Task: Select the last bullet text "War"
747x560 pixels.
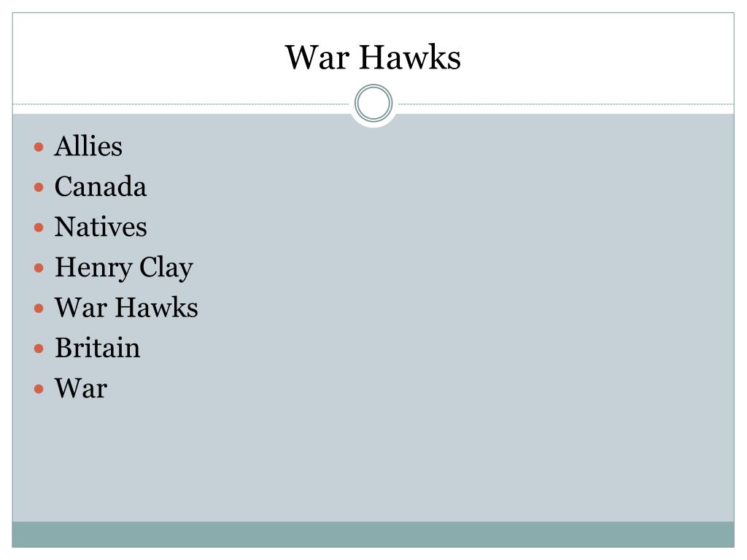Action: 81,389
